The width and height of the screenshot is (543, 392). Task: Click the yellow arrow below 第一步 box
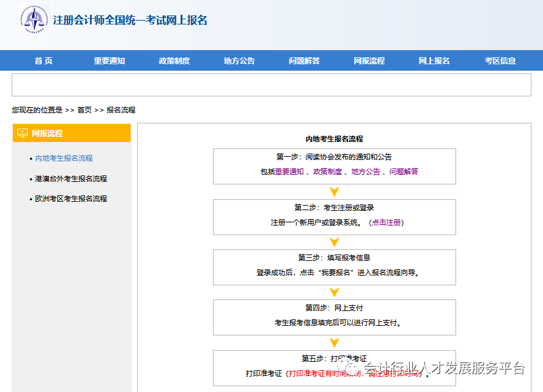tap(334, 191)
